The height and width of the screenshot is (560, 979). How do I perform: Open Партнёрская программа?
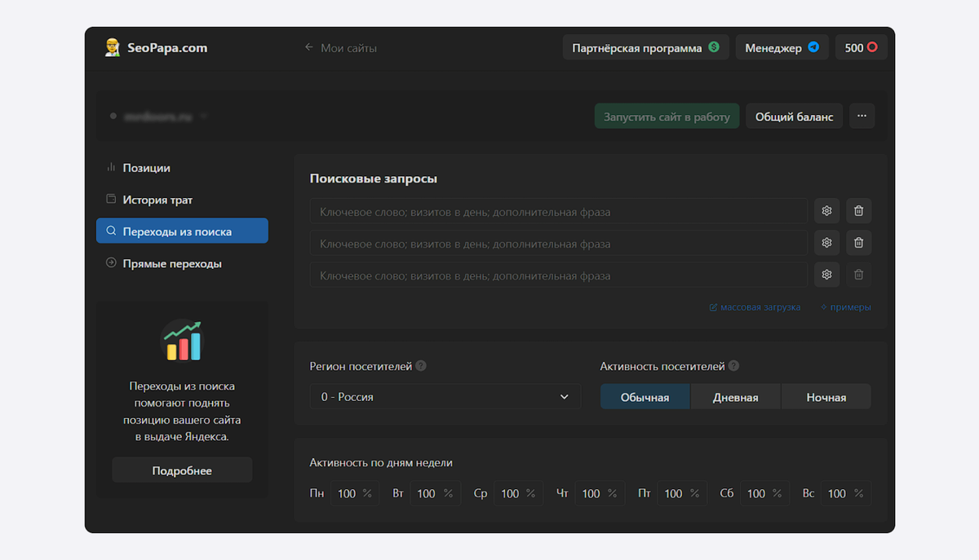[x=645, y=47]
